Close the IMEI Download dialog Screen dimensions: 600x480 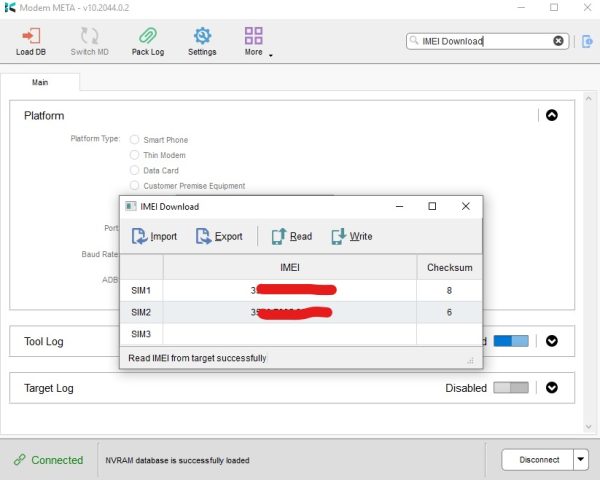tap(466, 206)
